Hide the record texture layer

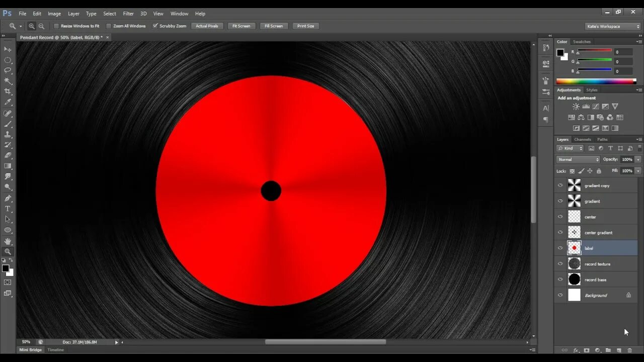(560, 263)
